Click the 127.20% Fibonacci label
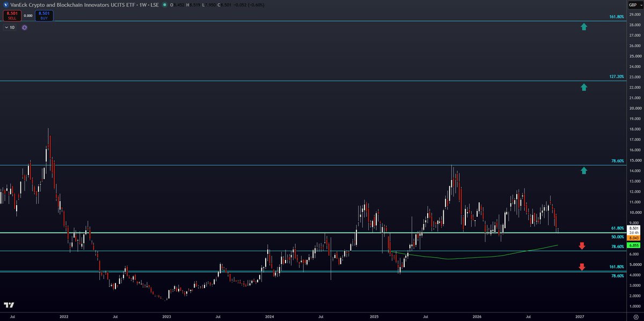This screenshot has width=644, height=321. click(617, 77)
